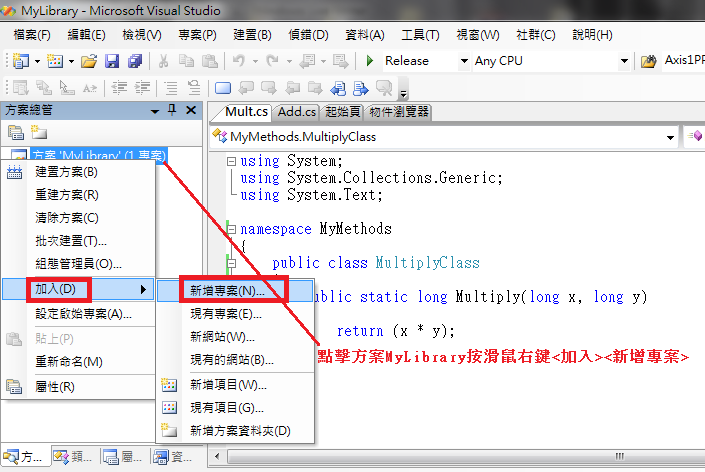Click the horizontal scrollbar left arrow
Image resolution: width=705 pixels, height=472 pixels.
218,456
